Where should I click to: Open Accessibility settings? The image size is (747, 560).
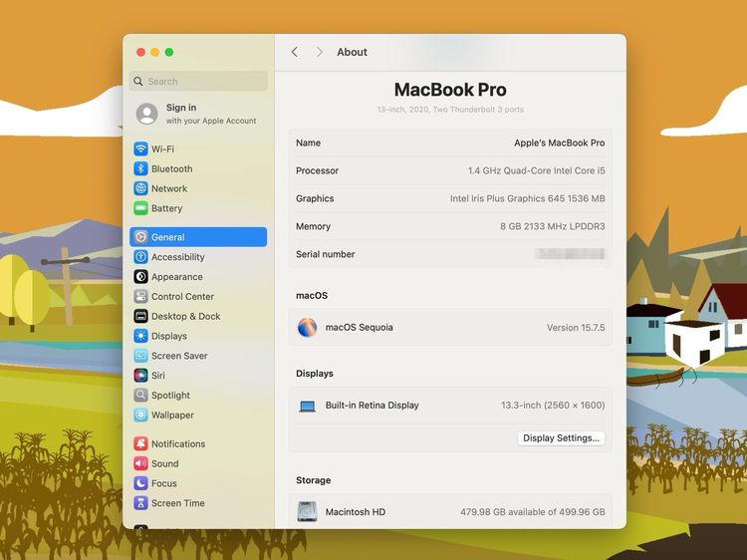click(x=198, y=257)
